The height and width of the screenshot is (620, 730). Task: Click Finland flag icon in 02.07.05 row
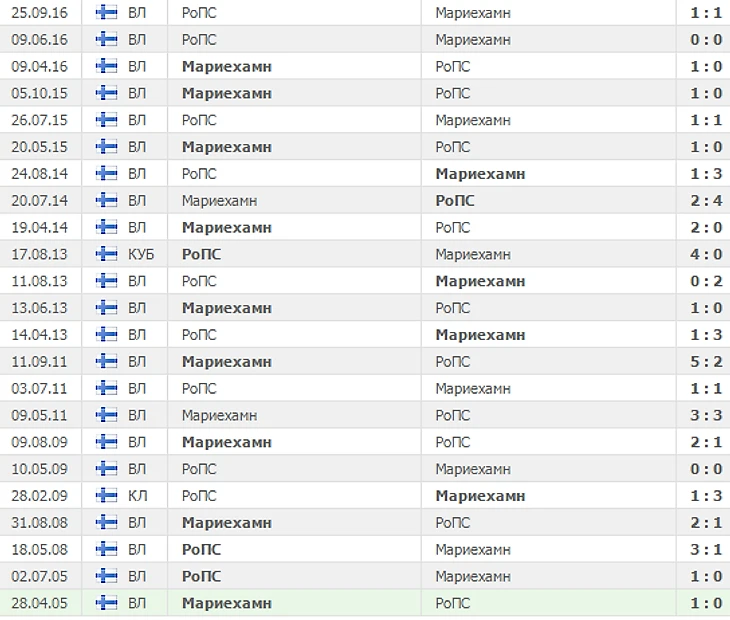point(106,576)
